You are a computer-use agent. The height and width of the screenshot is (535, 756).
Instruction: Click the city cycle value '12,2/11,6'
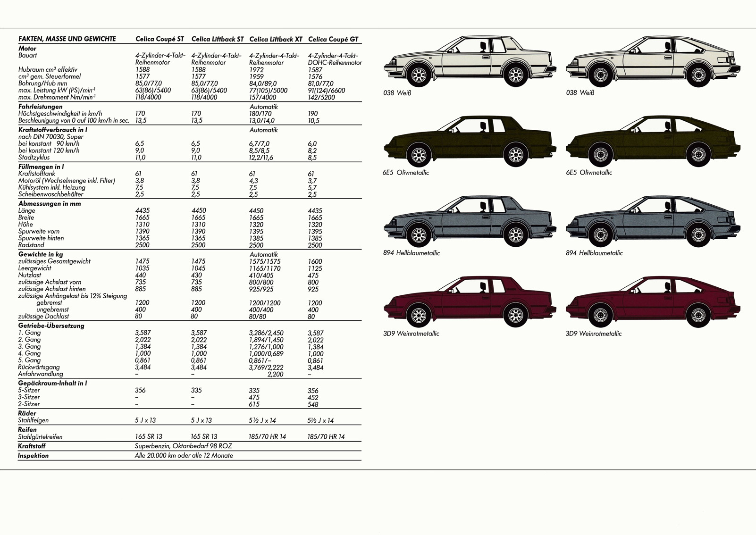(x=261, y=158)
